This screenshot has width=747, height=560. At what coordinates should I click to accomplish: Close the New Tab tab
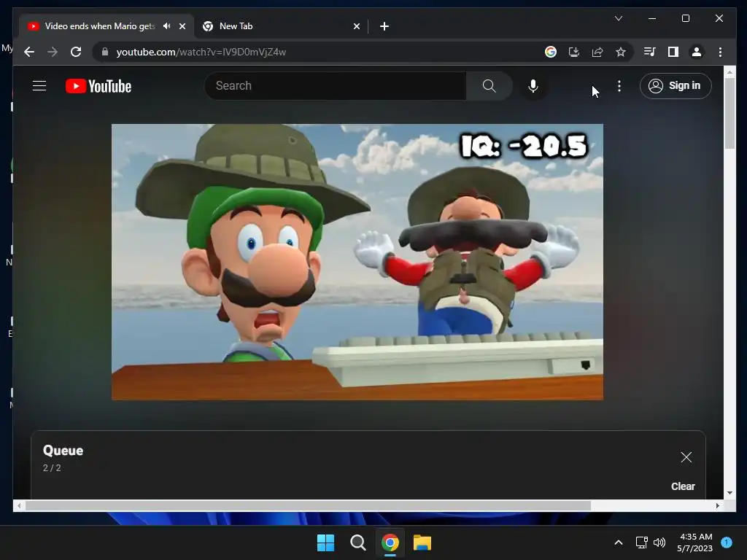click(356, 26)
